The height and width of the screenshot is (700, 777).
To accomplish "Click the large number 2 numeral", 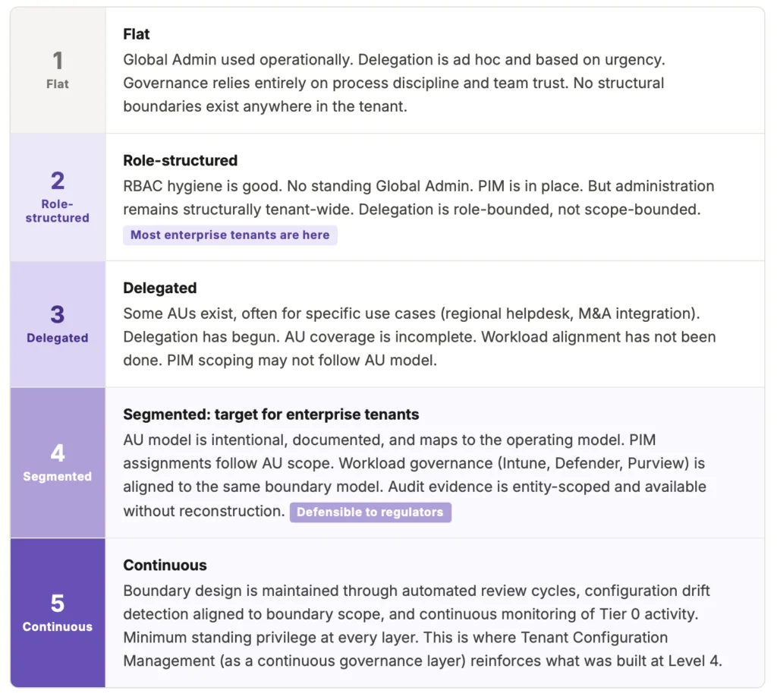I will (x=58, y=181).
